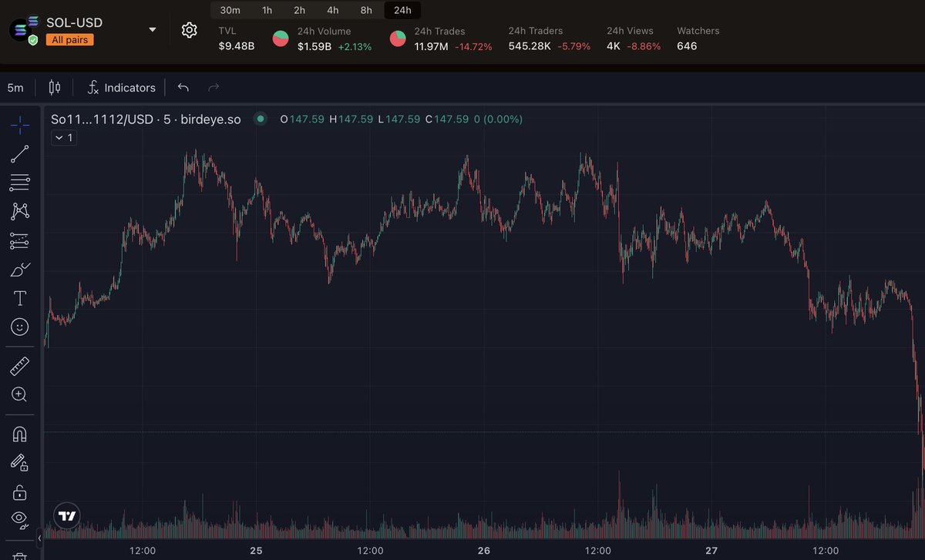Select the 24h stats tab

click(x=402, y=10)
